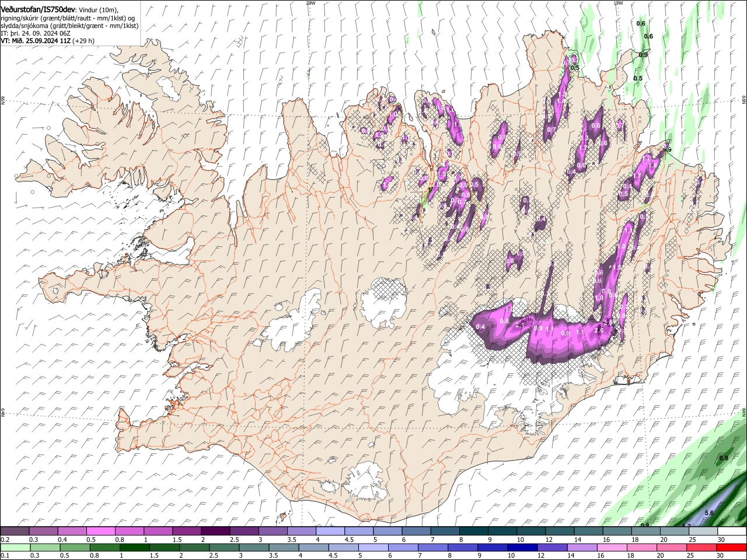Click the medium green 0.5 swatch in lower legend row
This screenshot has height=560, width=747.
75,548
